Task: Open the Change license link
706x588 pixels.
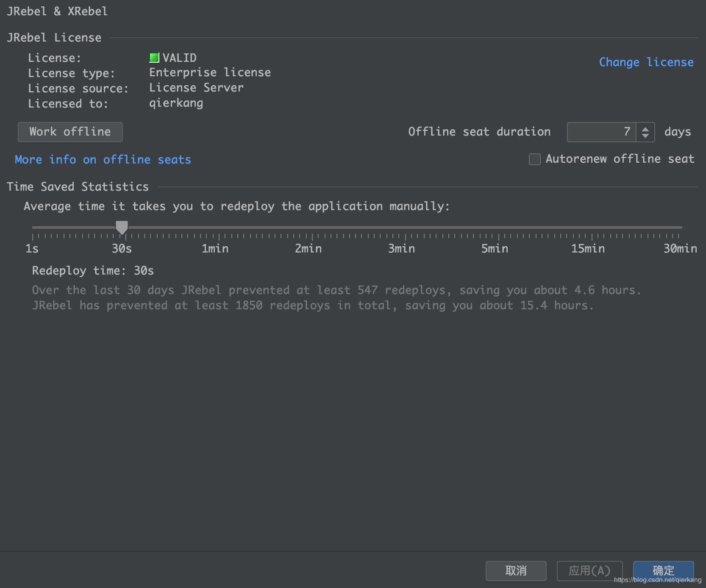Action: coord(646,62)
